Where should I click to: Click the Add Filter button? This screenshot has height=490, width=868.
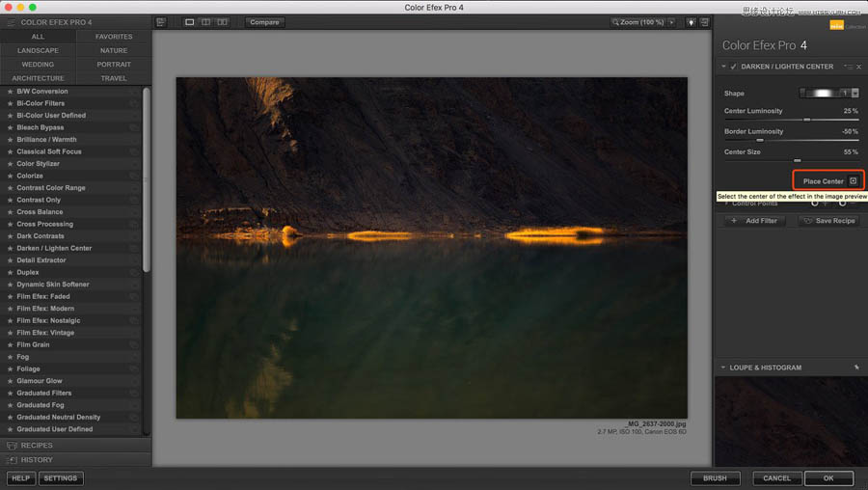tap(755, 221)
